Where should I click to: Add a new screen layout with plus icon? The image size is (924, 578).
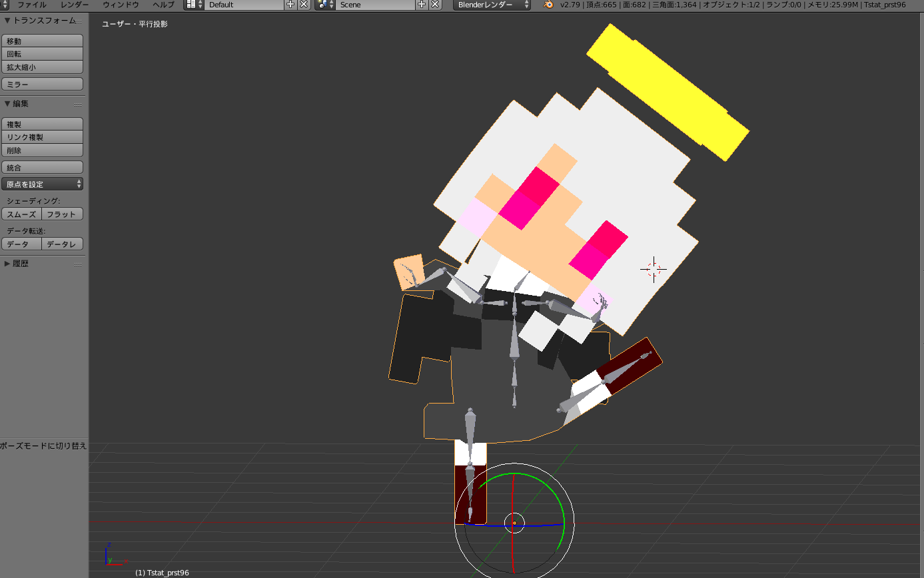point(290,5)
